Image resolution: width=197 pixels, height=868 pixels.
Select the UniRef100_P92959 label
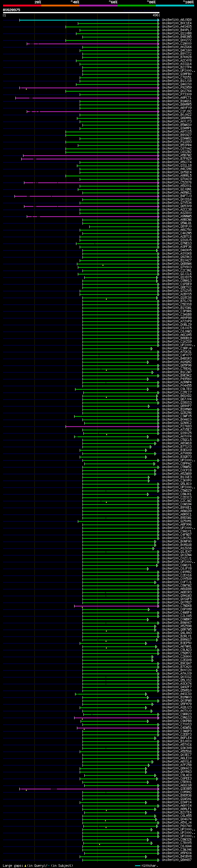pyautogui.click(x=176, y=88)
